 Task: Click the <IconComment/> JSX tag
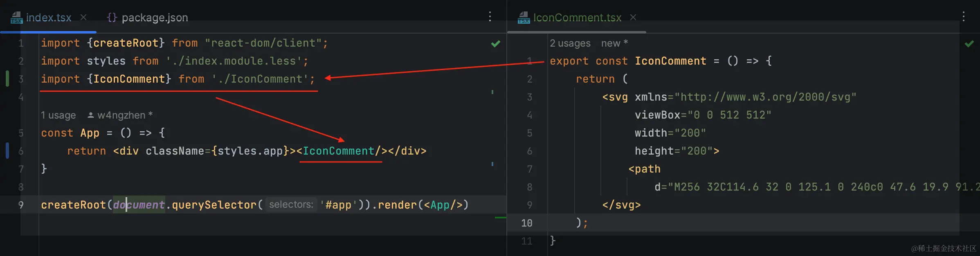(x=342, y=151)
